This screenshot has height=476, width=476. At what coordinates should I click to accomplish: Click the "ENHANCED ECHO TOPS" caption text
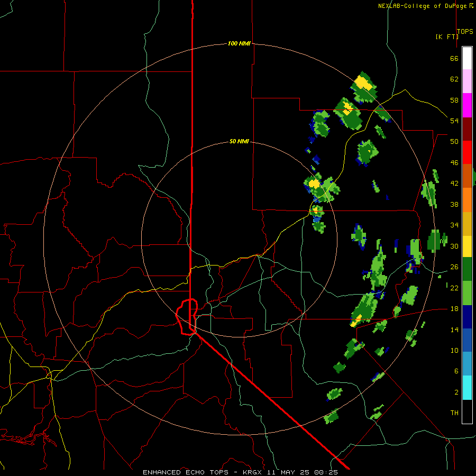pos(186,472)
